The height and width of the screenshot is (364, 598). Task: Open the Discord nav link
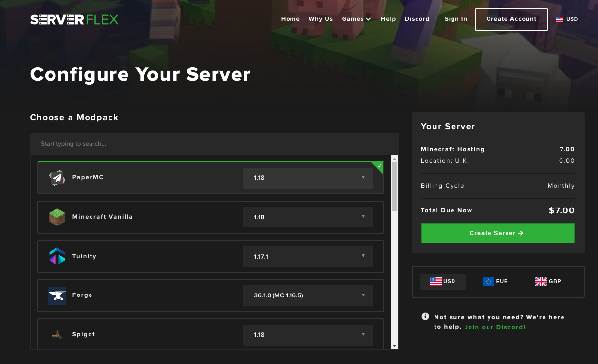pyautogui.click(x=417, y=19)
